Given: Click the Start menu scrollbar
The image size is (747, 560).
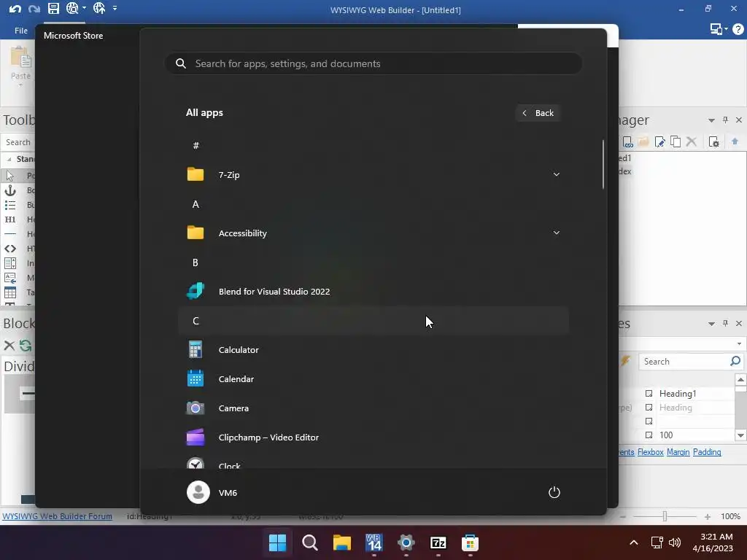Looking at the screenshot, I should (x=603, y=164).
